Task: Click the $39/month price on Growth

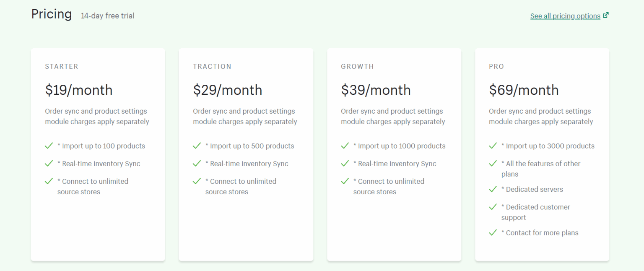Action: 376,90
